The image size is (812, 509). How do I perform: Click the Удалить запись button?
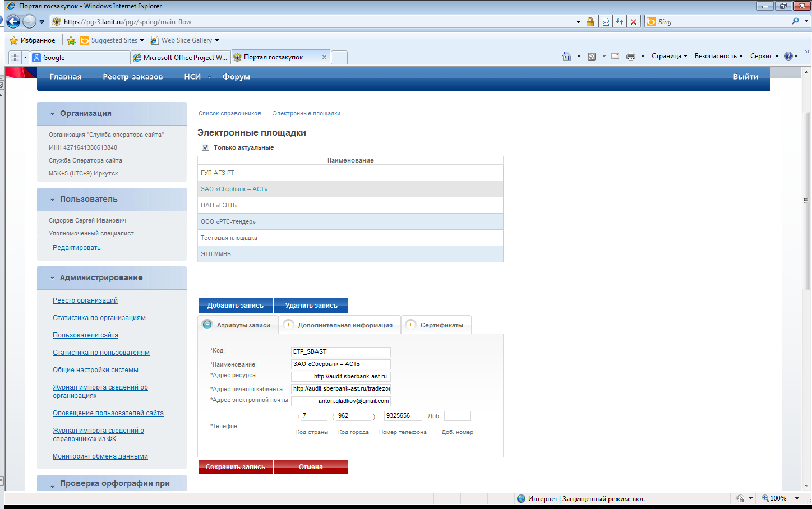pos(311,306)
